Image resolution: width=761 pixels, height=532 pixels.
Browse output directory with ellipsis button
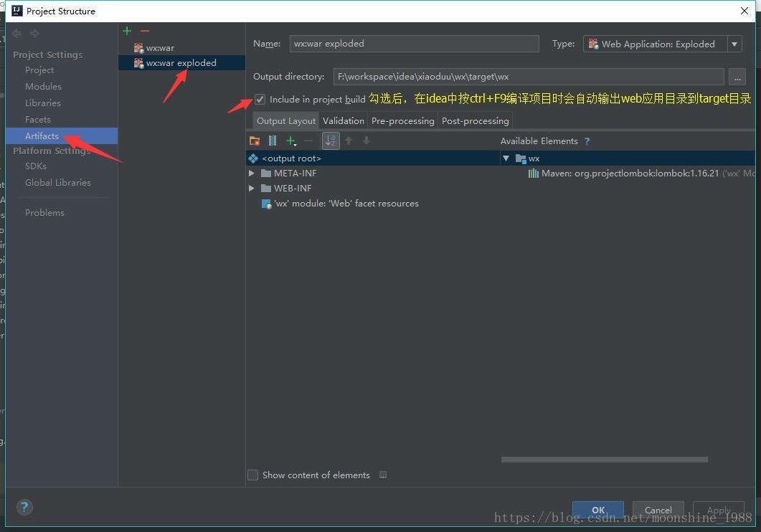click(x=737, y=77)
